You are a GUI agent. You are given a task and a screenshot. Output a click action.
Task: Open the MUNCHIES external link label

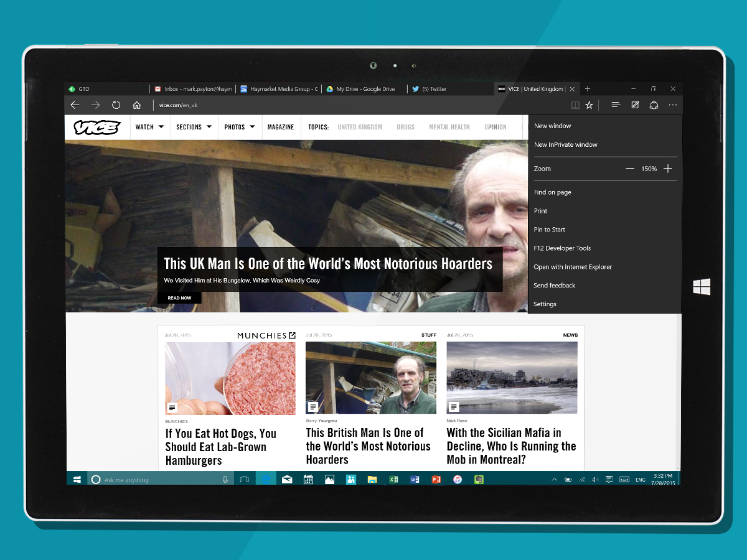266,335
